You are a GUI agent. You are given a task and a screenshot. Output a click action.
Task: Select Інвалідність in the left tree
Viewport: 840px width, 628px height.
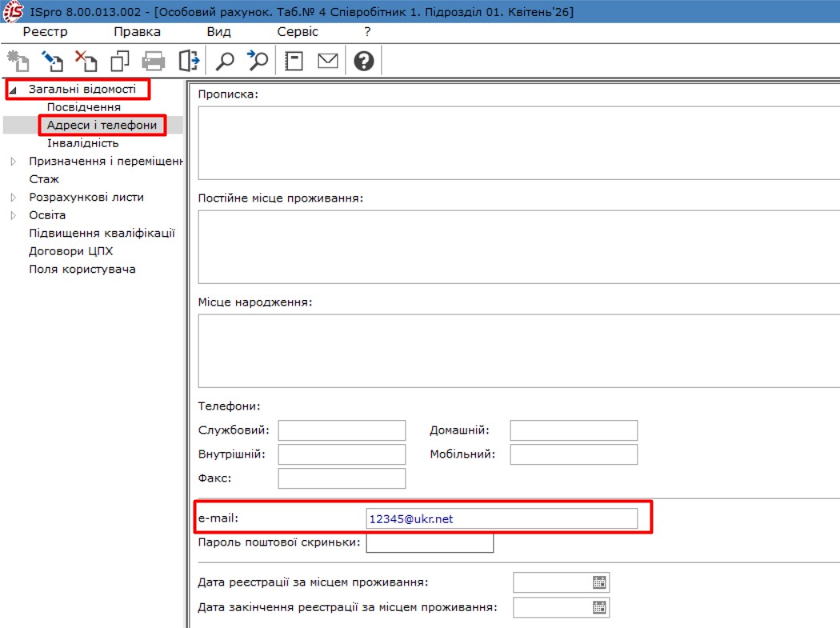(82, 143)
